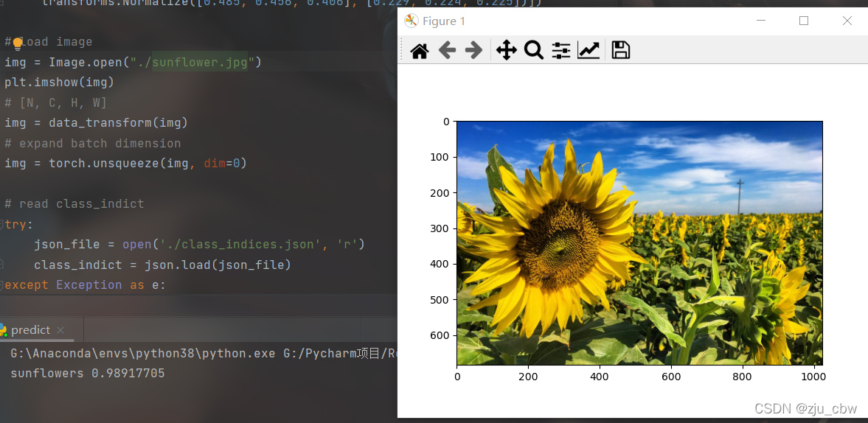Click x-axis tick label 600
Screen dimensions: 868x423
tap(671, 377)
